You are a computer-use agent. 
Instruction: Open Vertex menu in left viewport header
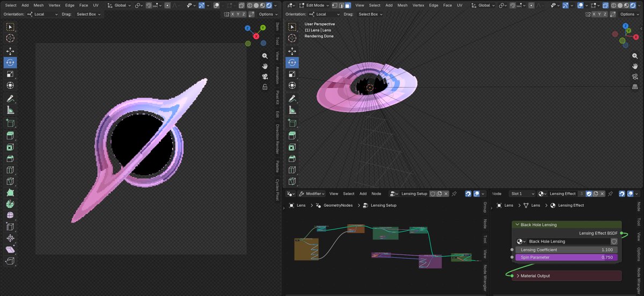(55, 5)
